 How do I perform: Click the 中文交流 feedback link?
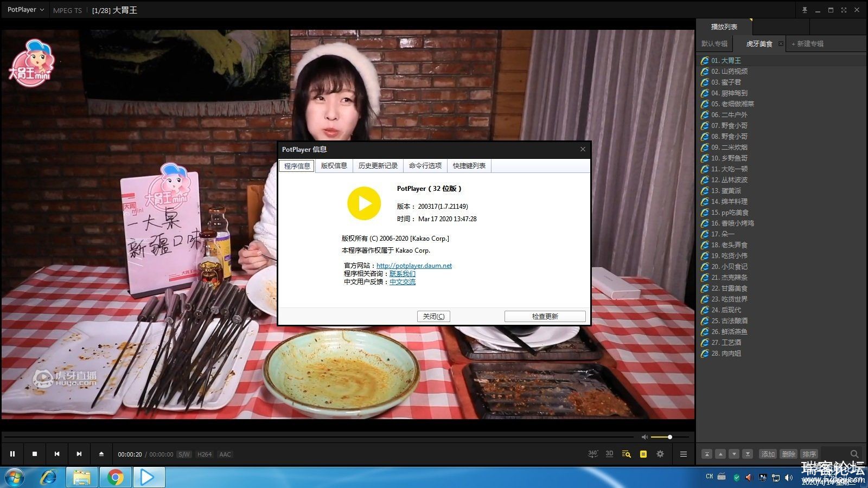402,282
